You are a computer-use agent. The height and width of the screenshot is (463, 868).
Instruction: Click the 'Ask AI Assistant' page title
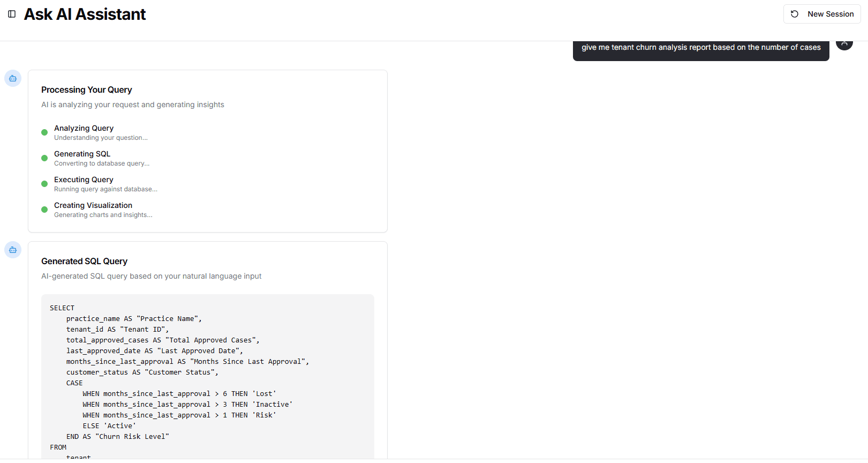(85, 14)
